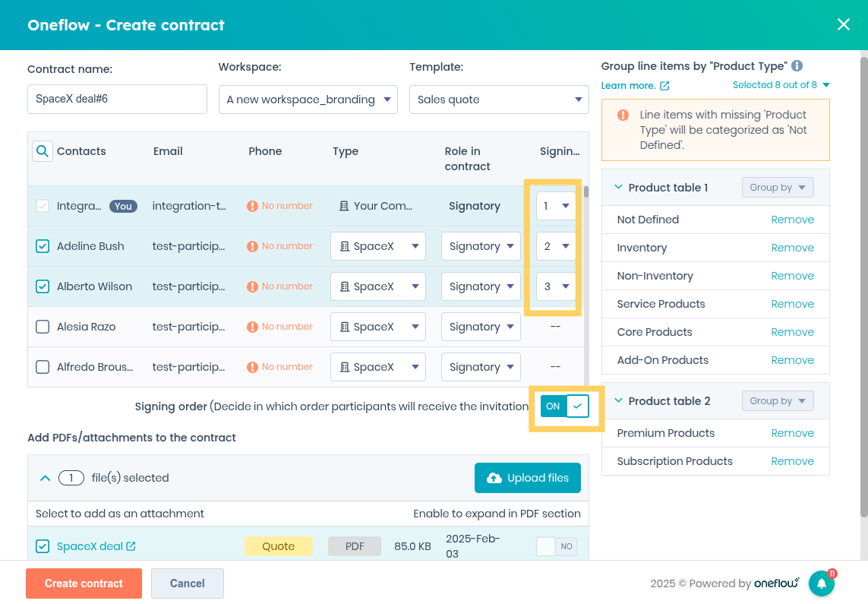Change signing order 2 dropdown for Adeline Bush

(556, 246)
